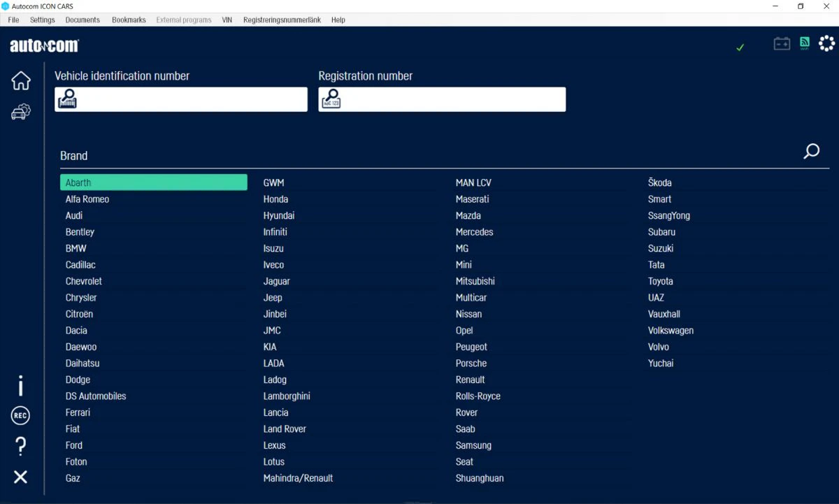Open the VIN menu
This screenshot has height=504, width=839.
(x=227, y=20)
